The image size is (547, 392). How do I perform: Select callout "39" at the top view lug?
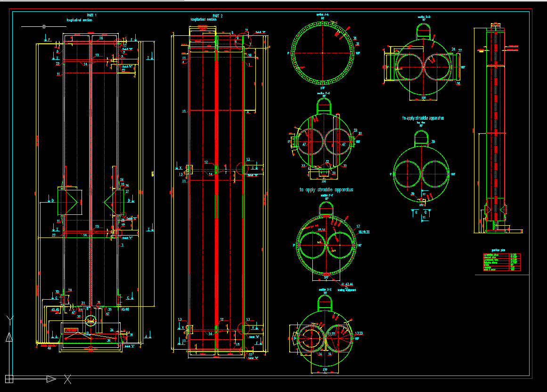433,142
